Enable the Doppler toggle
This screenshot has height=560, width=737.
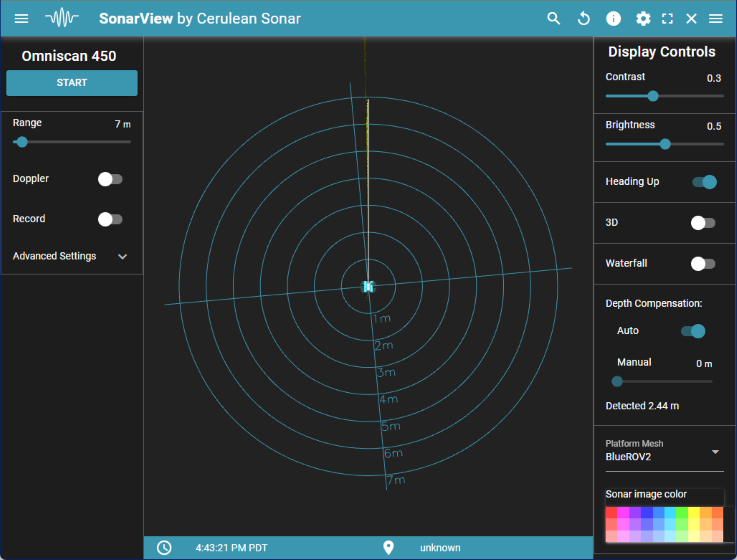110,179
